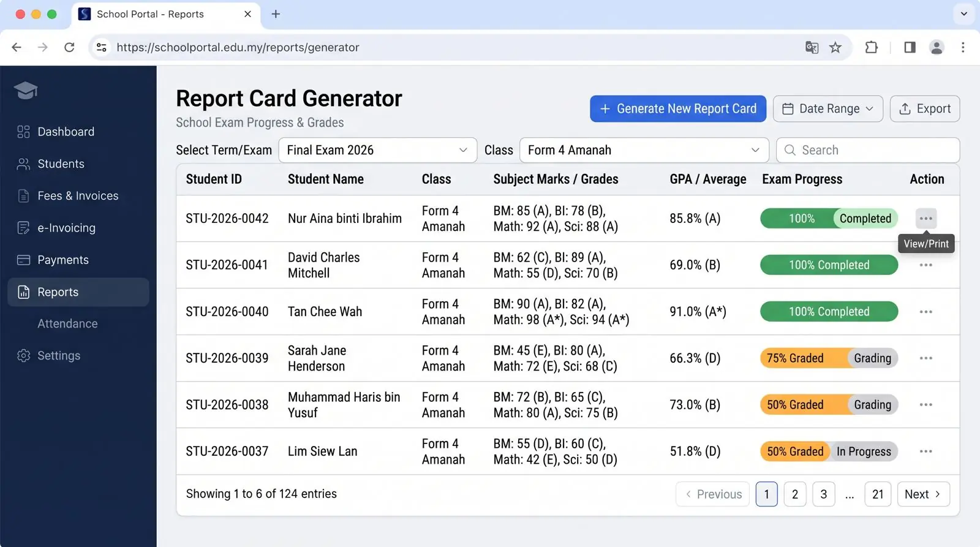
Task: Click Nur Aina's 100% Completed progress bar
Action: (x=829, y=219)
